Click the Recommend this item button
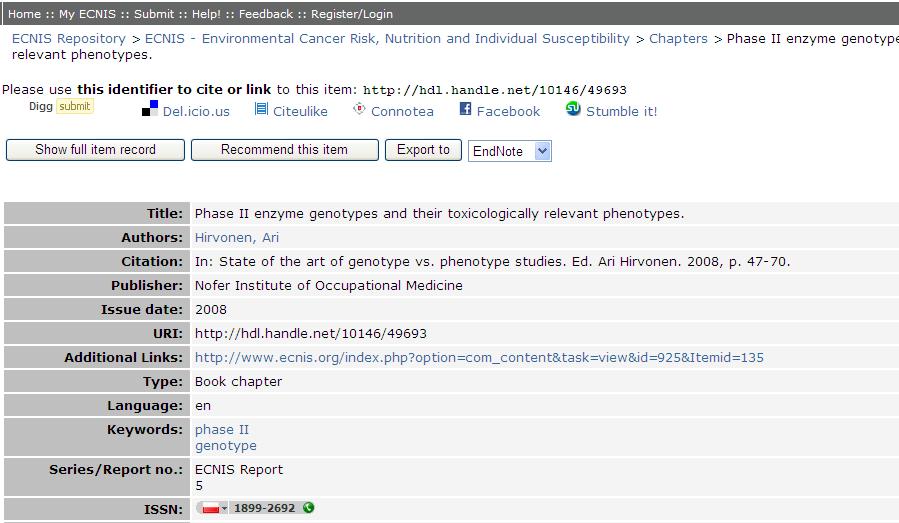Viewport: 899px width, 523px height. click(284, 150)
